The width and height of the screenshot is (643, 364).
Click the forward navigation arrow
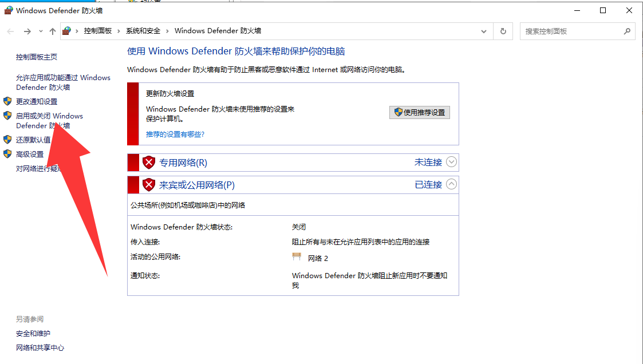point(27,31)
